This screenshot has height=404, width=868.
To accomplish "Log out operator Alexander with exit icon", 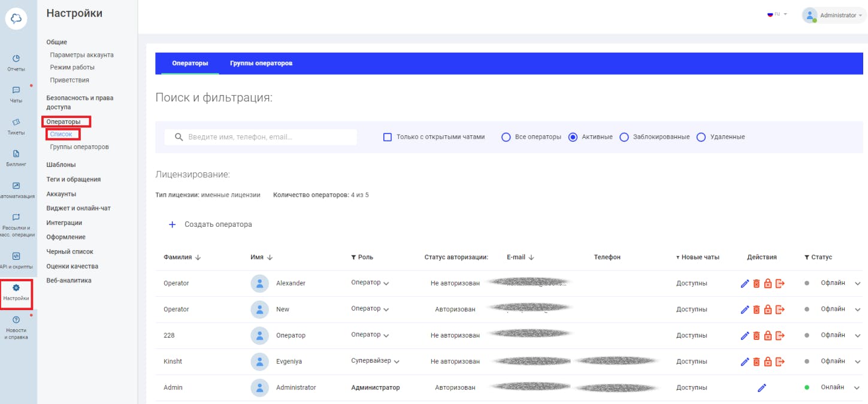I will click(x=780, y=283).
